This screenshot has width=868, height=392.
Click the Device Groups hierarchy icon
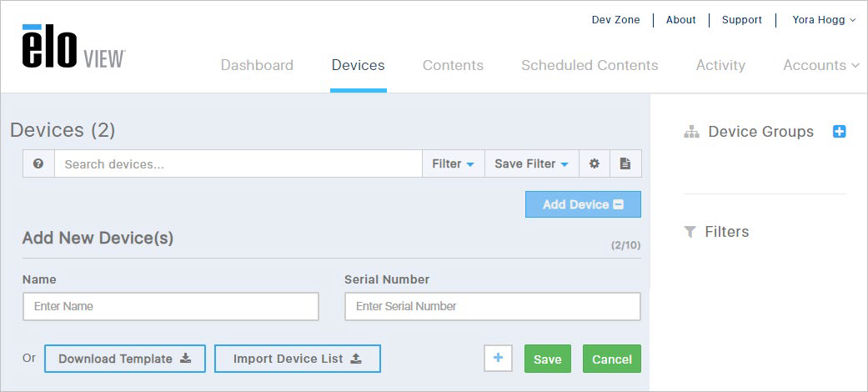691,132
